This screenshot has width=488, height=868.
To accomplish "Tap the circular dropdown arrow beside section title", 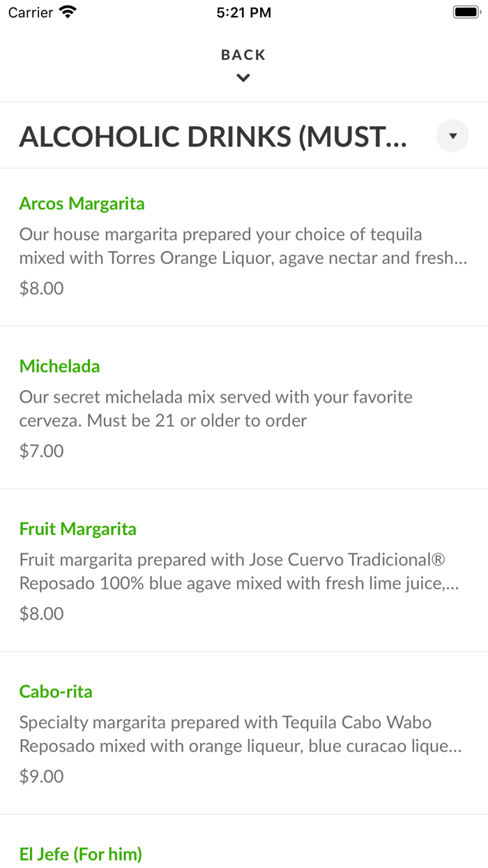I will click(x=452, y=135).
